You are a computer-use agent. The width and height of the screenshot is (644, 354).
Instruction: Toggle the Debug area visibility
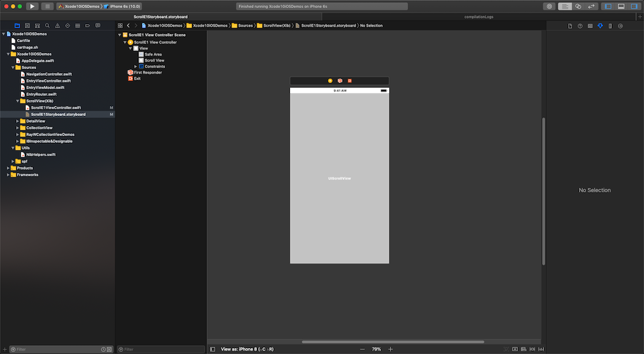621,6
